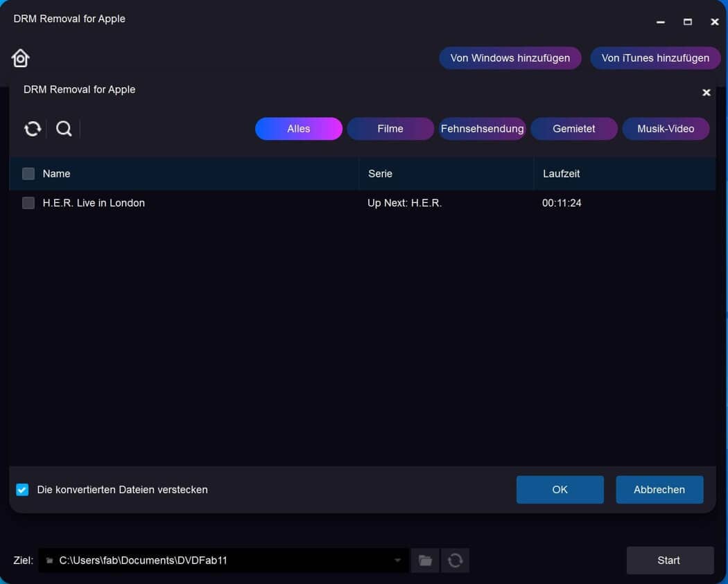Check the H.E.R. Live in London checkbox
The image size is (728, 584).
tap(28, 203)
